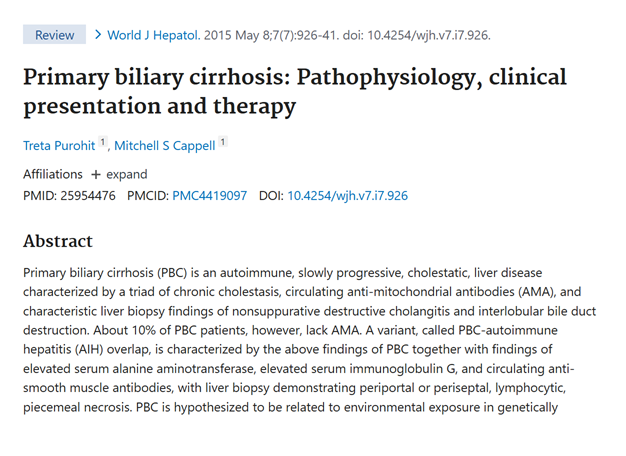This screenshot has width=626, height=456.
Task: Expand the affiliations list via expand text
Action: [127, 174]
